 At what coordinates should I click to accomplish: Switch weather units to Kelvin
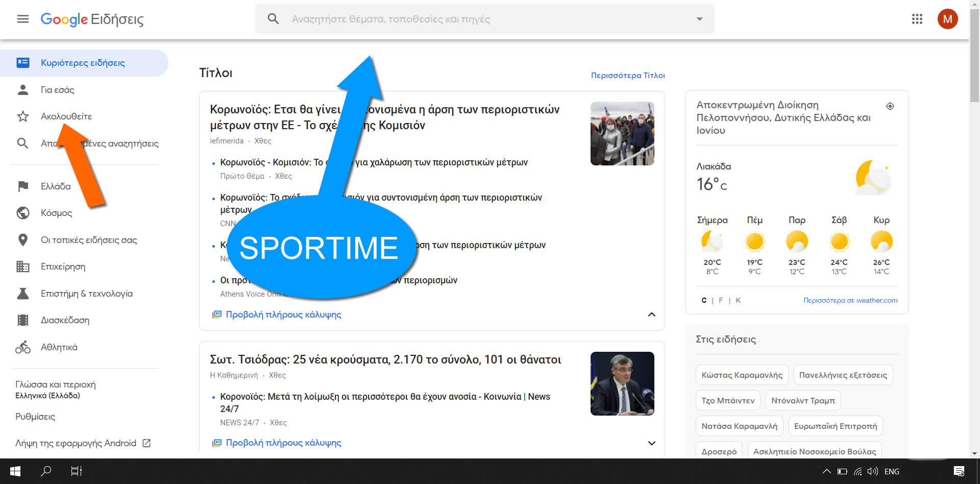click(x=738, y=300)
